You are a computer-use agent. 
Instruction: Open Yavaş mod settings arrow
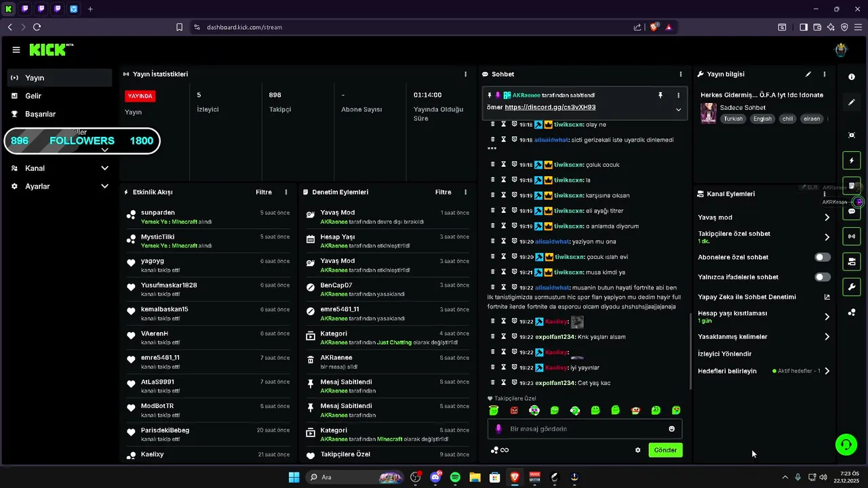(x=827, y=218)
